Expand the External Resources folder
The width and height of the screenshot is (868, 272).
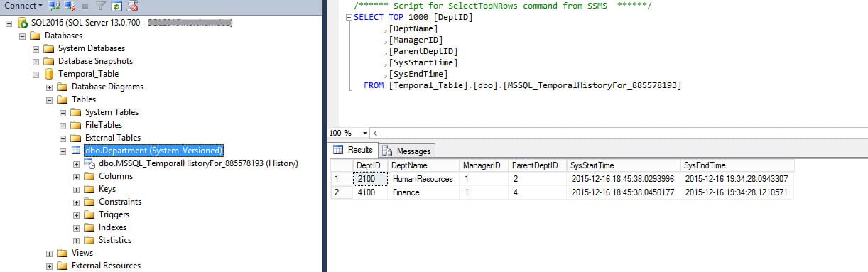pos(50,266)
